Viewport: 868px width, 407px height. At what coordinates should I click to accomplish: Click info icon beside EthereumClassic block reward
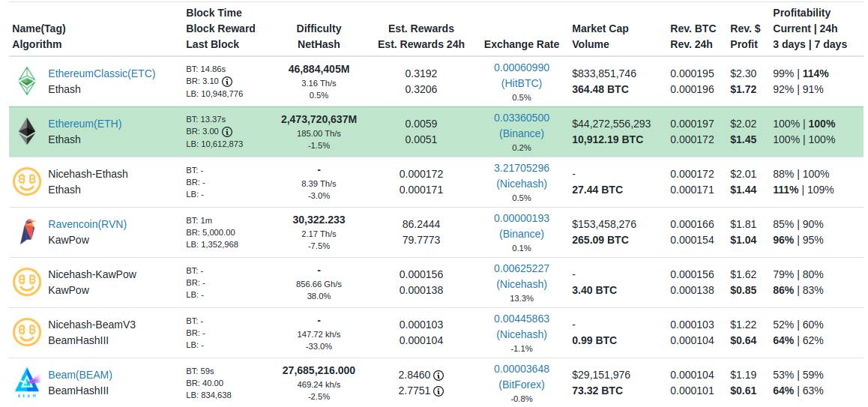[x=227, y=81]
